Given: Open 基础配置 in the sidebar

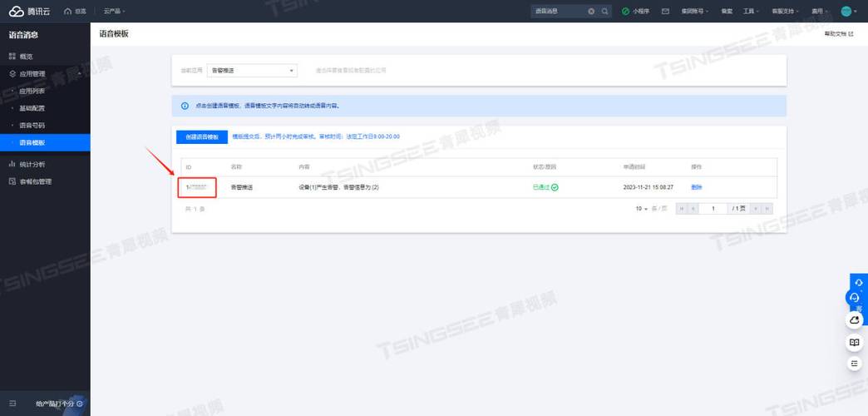Looking at the screenshot, I should (32, 108).
